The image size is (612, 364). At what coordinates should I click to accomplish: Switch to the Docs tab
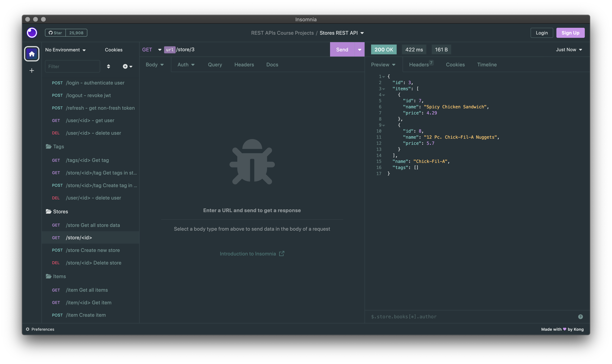[x=272, y=65]
